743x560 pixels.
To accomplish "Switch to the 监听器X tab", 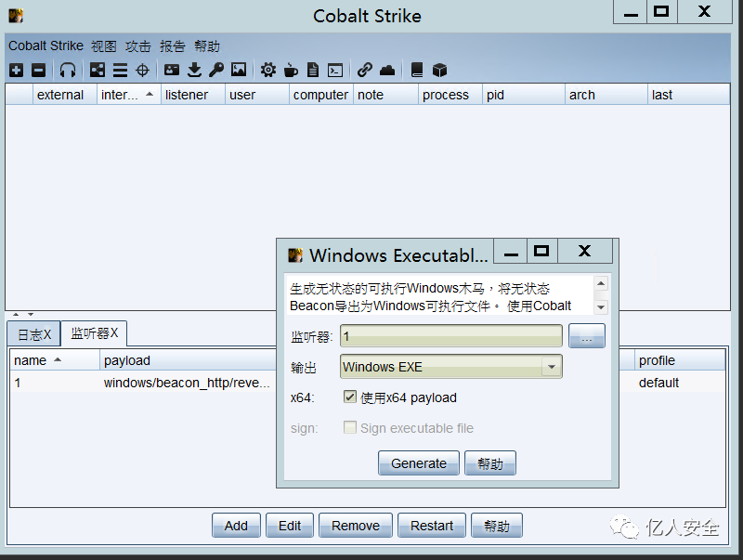I will 95,333.
